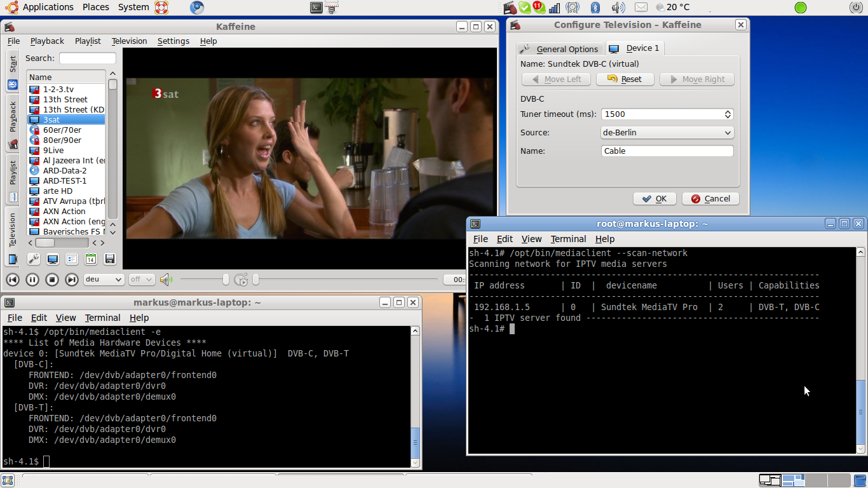Adjust Tuner timeout spinner arrows
Viewport: 868px width, 488px height.
coord(728,114)
